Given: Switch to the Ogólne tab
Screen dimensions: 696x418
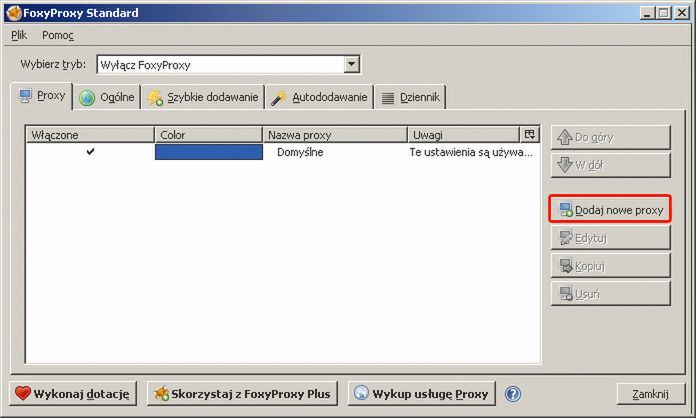Looking at the screenshot, I should (x=107, y=97).
